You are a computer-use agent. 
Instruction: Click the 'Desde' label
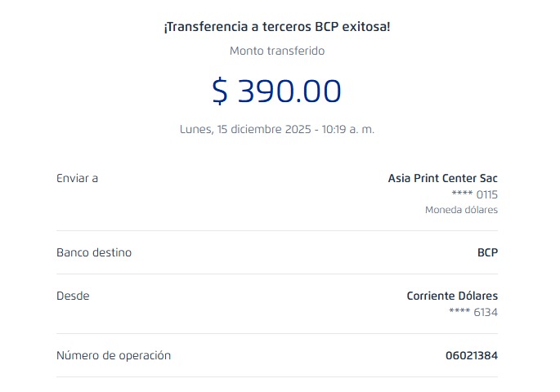coord(73,296)
